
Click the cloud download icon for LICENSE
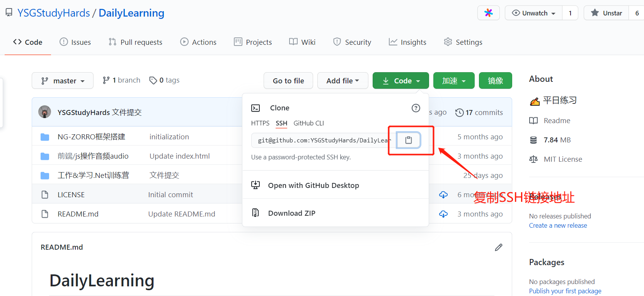443,195
